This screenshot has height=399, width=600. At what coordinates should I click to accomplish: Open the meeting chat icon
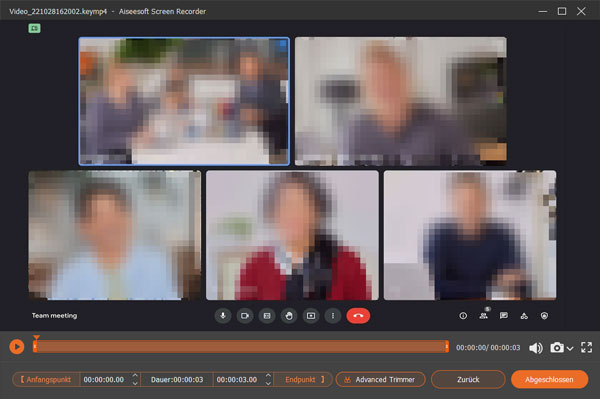coord(504,316)
